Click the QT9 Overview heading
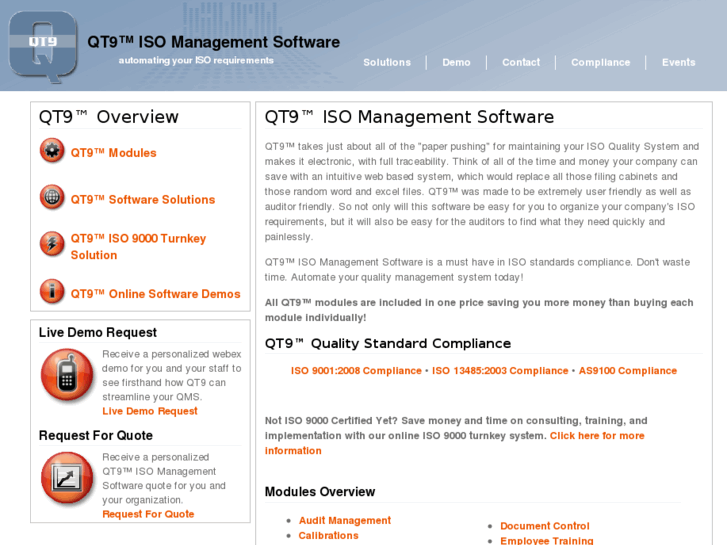Screen dimensions: 727x545 (x=108, y=117)
